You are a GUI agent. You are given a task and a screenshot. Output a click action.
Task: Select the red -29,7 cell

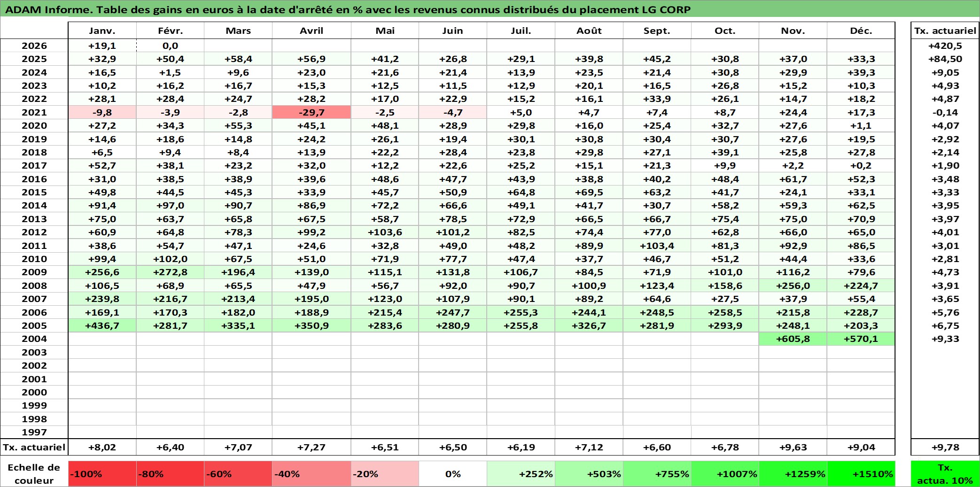311,112
